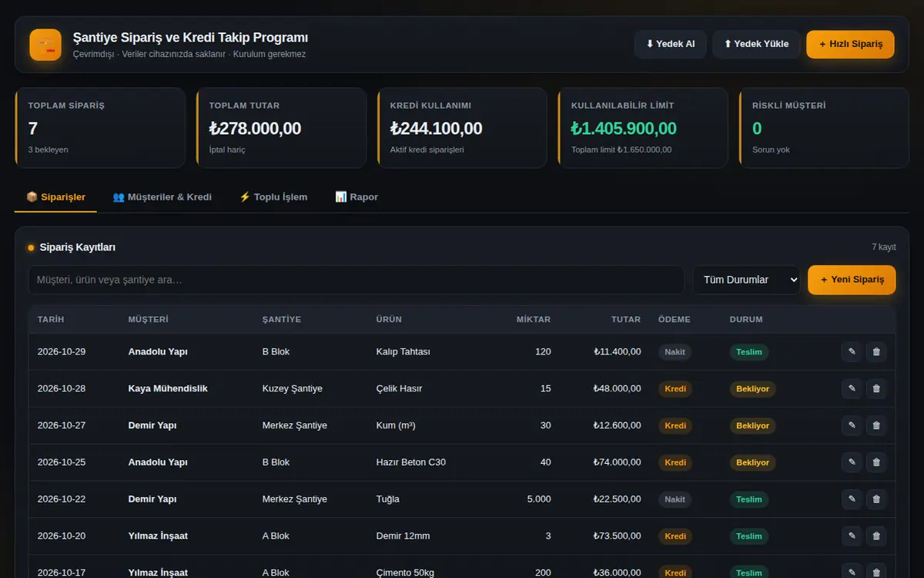Go to the Rapor tab
Viewport: 924px width, 578px height.
click(x=357, y=197)
